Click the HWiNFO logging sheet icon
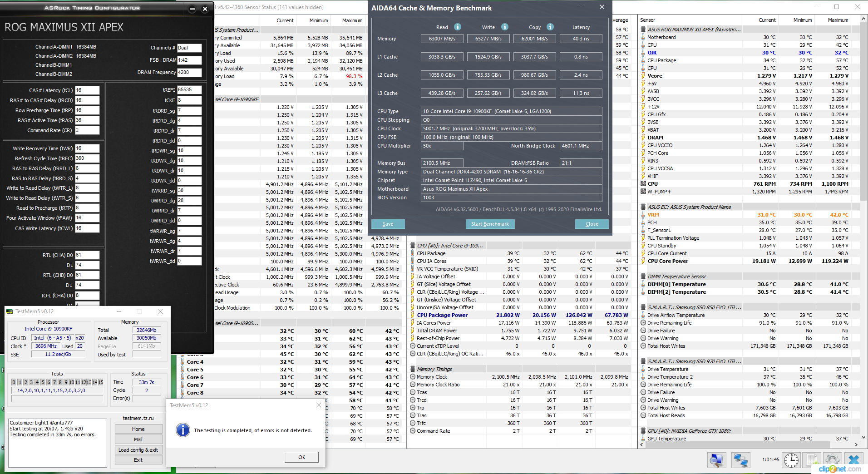Image resolution: width=868 pixels, height=474 pixels. pos(812,460)
